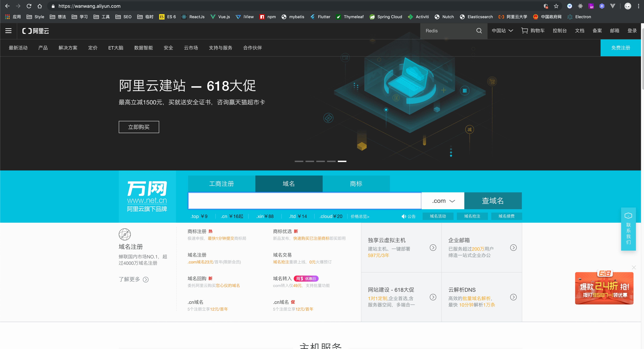Click the 登录 login link
Image resolution: width=644 pixels, height=349 pixels.
pyautogui.click(x=632, y=30)
